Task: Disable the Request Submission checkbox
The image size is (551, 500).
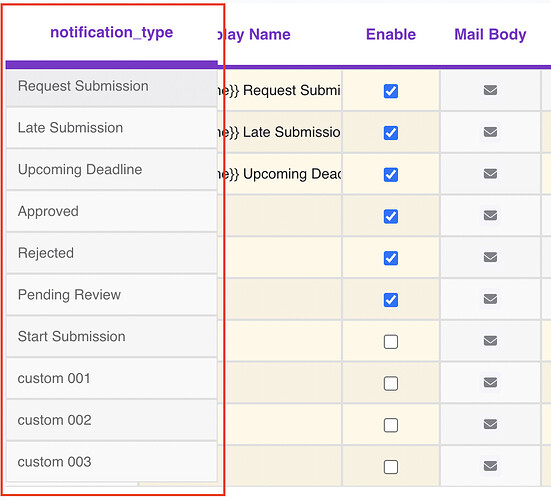Action: tap(391, 91)
